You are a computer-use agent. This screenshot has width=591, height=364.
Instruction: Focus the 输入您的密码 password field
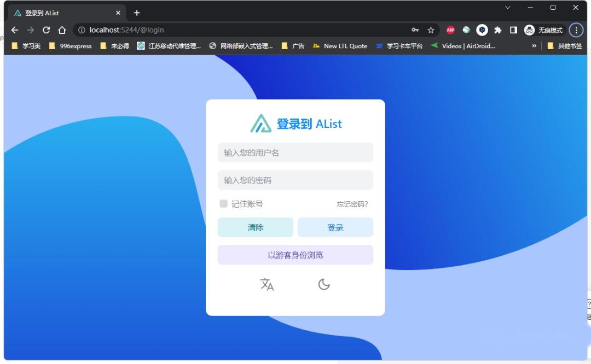point(296,180)
